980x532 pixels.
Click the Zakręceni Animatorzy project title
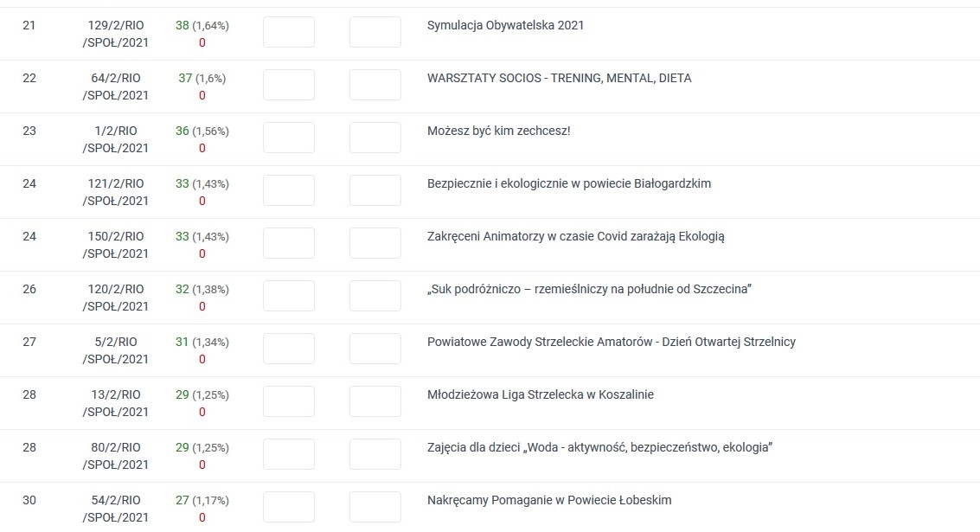[x=575, y=236]
